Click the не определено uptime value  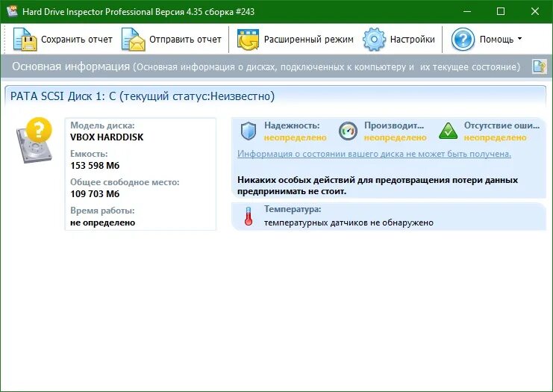tap(103, 223)
